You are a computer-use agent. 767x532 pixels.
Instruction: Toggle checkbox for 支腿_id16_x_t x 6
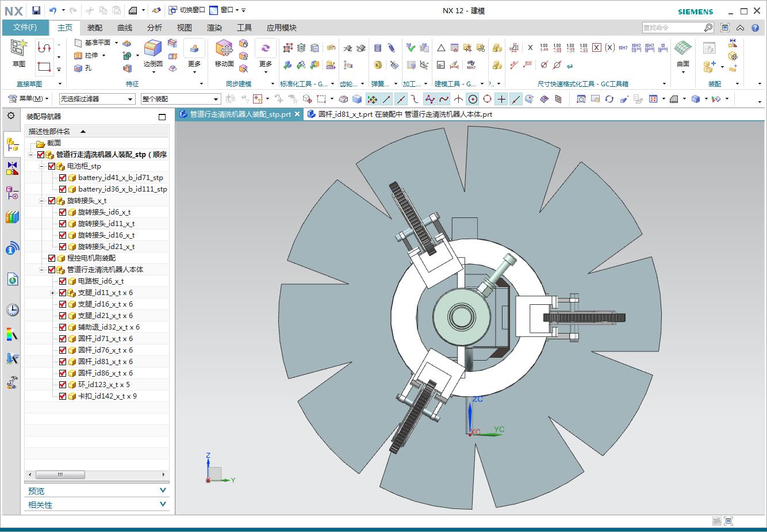tap(63, 304)
